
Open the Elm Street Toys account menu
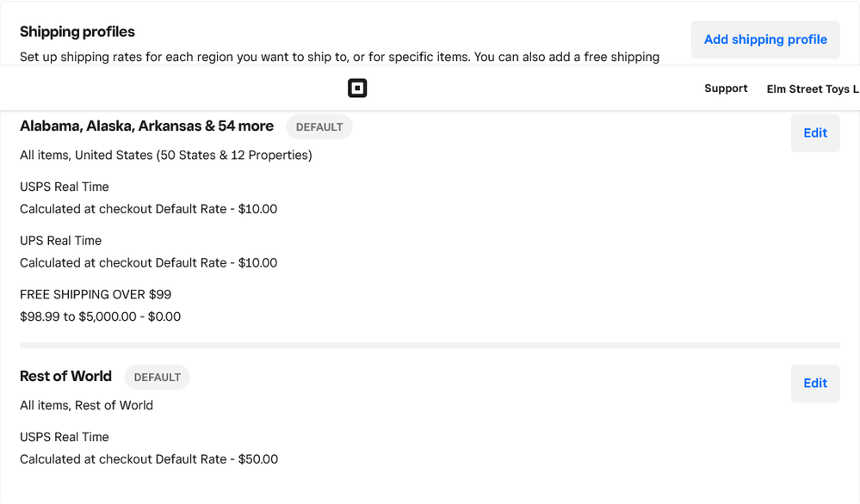click(x=813, y=89)
